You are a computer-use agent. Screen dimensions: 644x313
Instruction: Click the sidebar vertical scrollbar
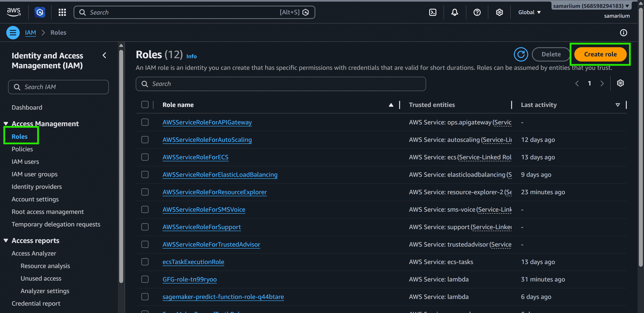[121, 166]
